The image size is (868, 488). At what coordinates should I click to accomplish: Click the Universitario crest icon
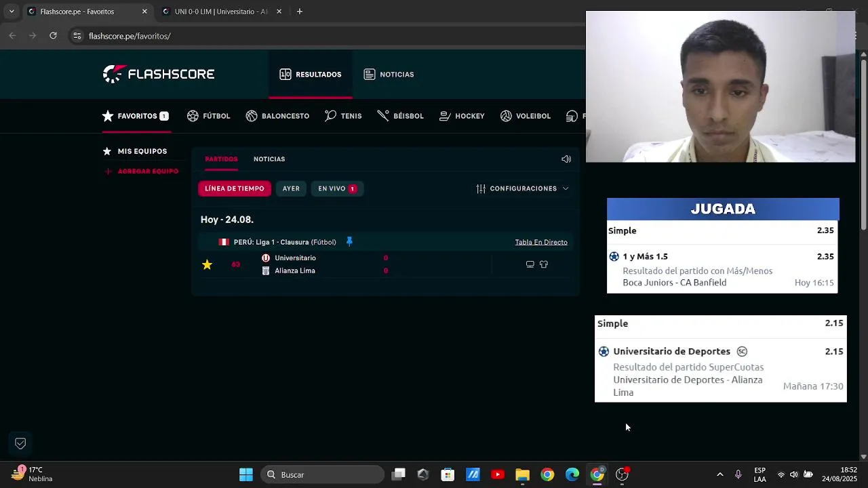pyautogui.click(x=266, y=258)
